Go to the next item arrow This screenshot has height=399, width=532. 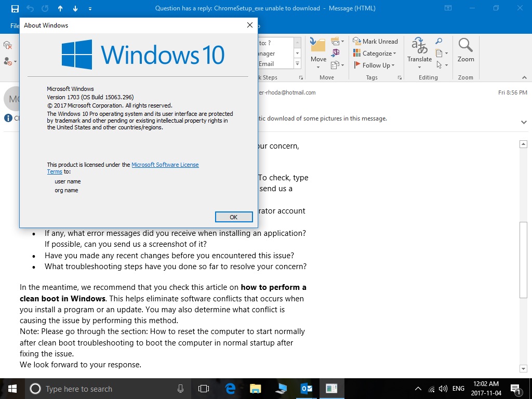point(75,8)
